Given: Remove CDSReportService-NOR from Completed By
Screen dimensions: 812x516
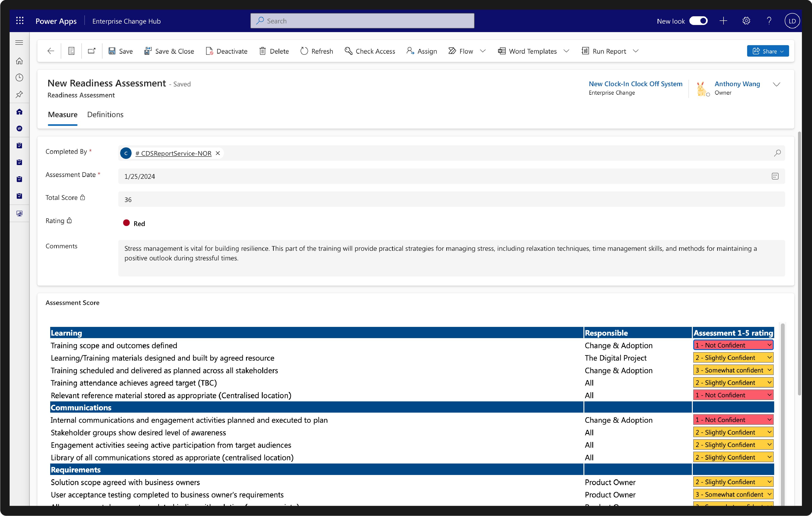Looking at the screenshot, I should click(218, 153).
